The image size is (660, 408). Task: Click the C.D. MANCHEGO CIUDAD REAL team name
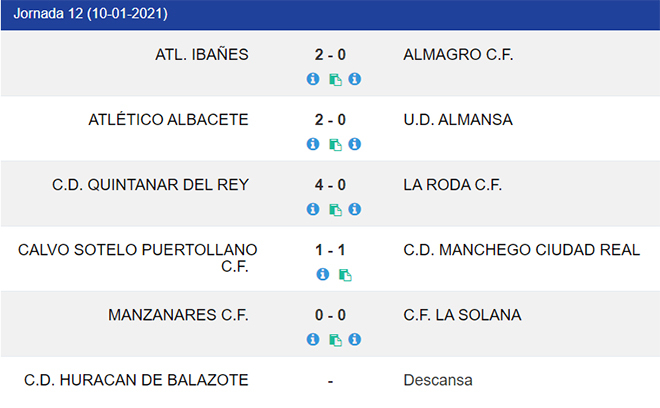tap(522, 250)
